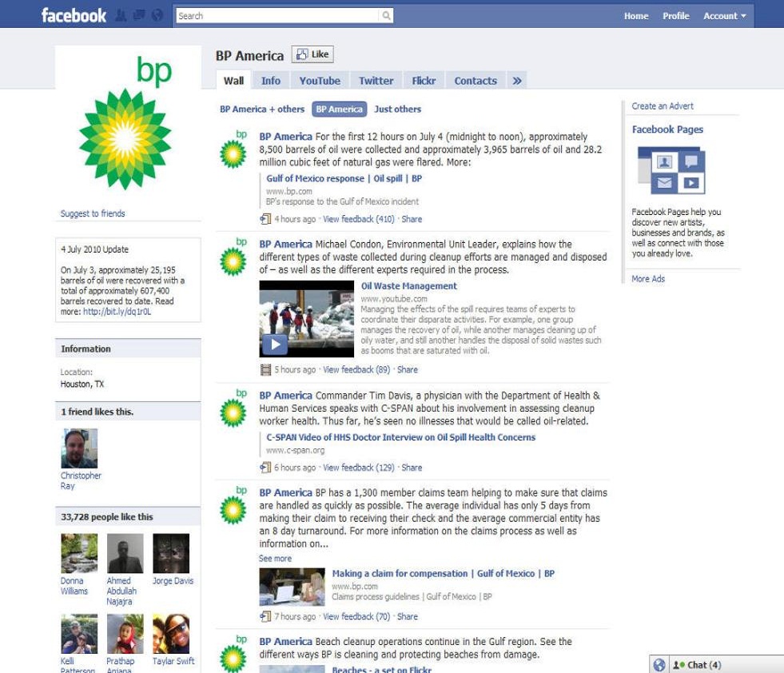
Task: Expand more tabs with the double chevron
Action: (517, 81)
